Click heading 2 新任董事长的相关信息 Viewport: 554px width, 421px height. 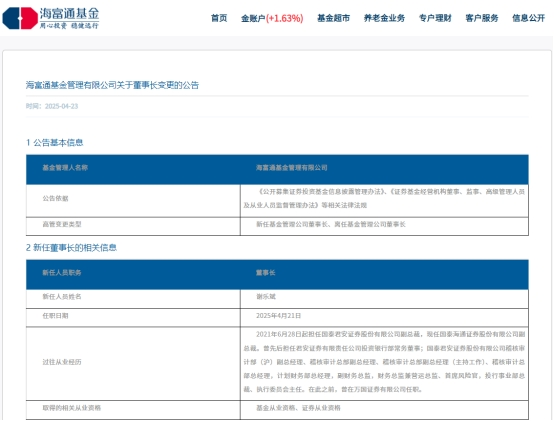point(71,248)
